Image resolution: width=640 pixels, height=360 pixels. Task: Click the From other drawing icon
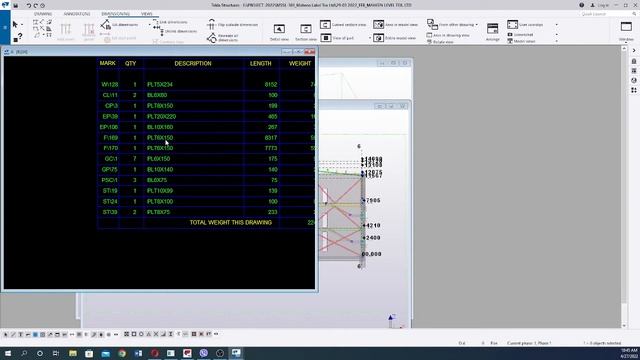tap(432, 24)
